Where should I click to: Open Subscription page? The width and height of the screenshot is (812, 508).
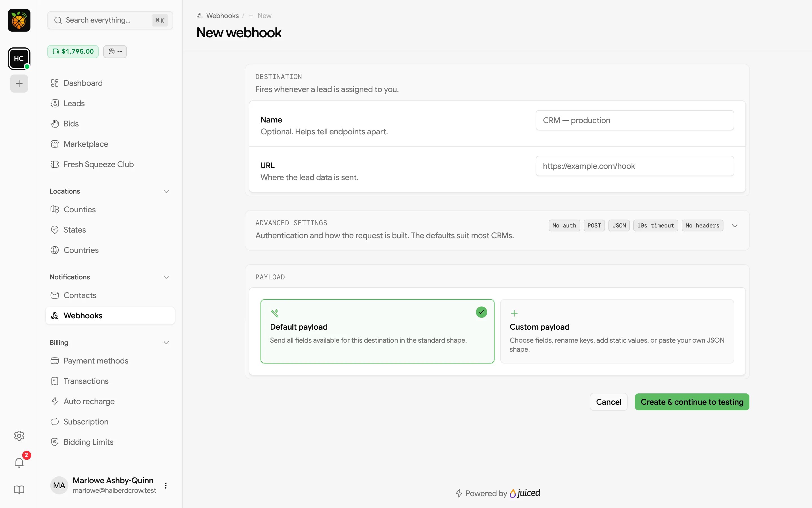[x=110, y=422]
